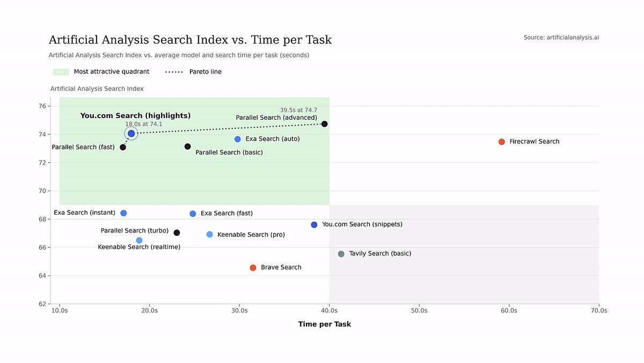Click the 30.0s x-axis tick label
The width and height of the screenshot is (644, 363).
[239, 311]
